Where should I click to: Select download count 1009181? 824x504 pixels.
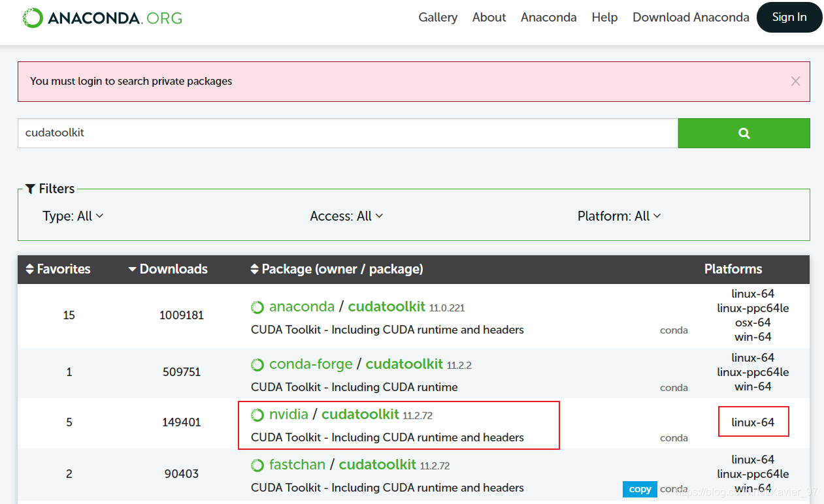pos(182,315)
